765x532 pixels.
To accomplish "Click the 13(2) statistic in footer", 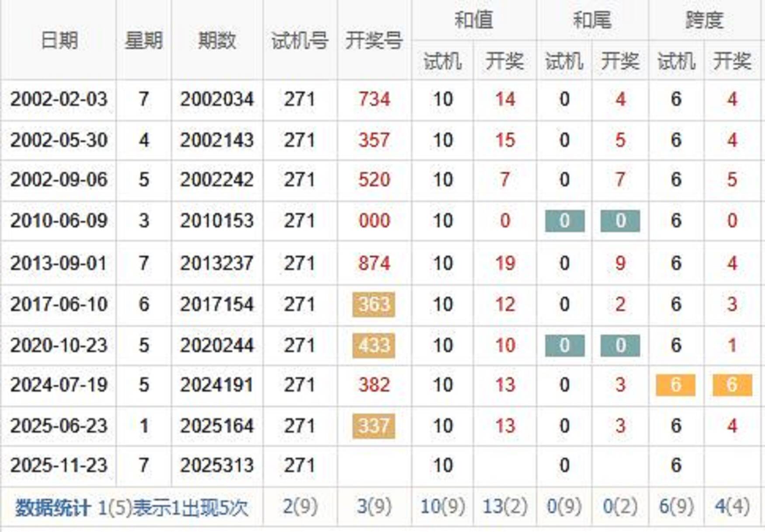I will (504, 507).
